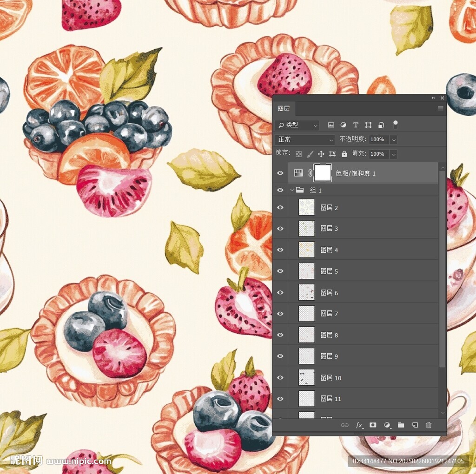Viewport: 476px width, 474px height.
Task: Filter layers by shape type icon
Action: coord(368,125)
